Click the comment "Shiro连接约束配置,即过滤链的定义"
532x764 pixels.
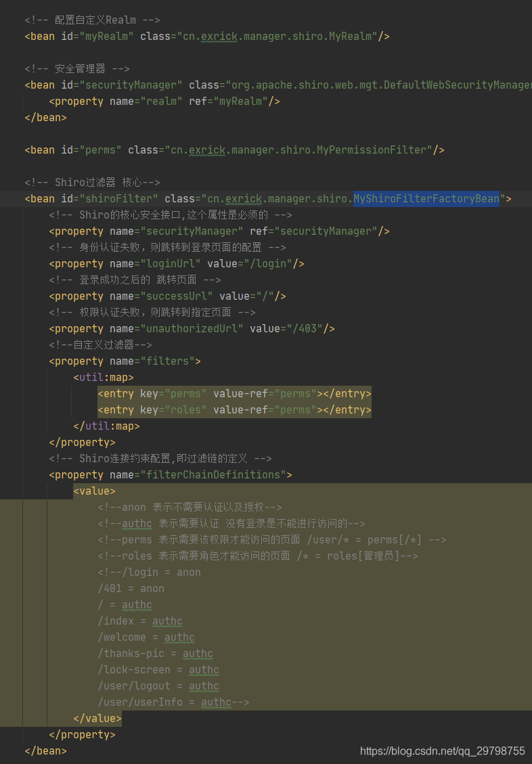point(160,459)
